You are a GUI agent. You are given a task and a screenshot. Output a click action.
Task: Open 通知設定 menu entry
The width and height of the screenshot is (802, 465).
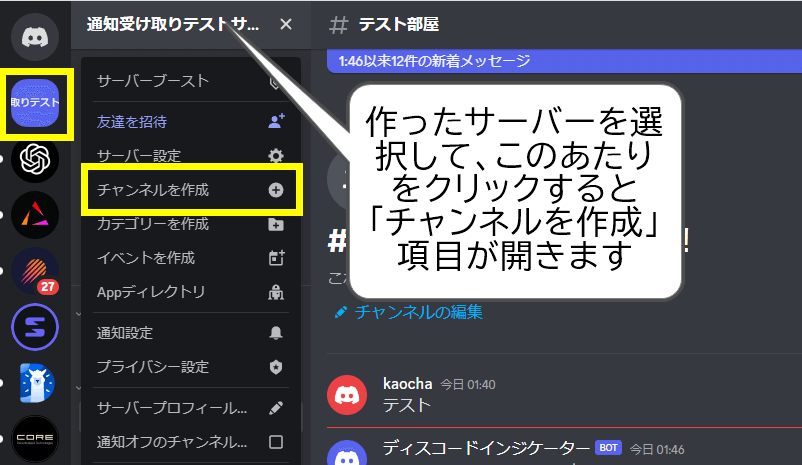[191, 333]
